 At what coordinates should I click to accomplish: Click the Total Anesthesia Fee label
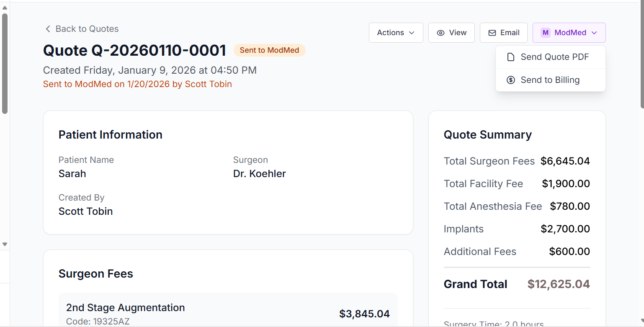point(493,206)
